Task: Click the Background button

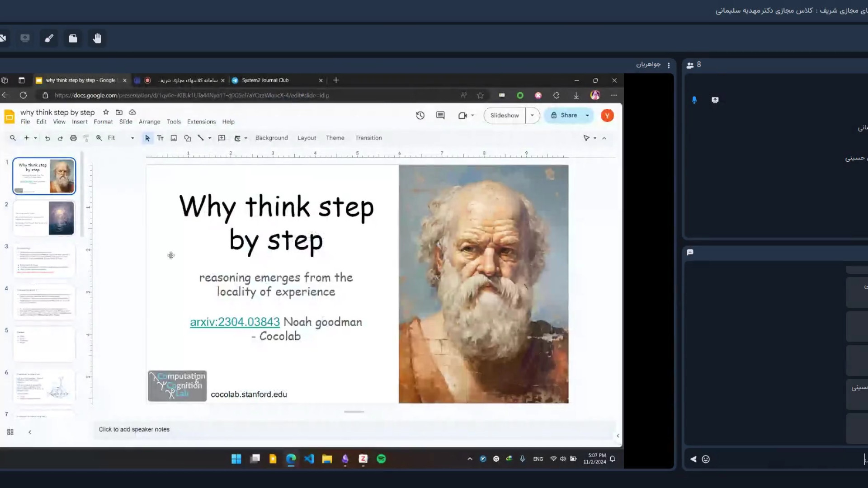Action: pos(271,138)
